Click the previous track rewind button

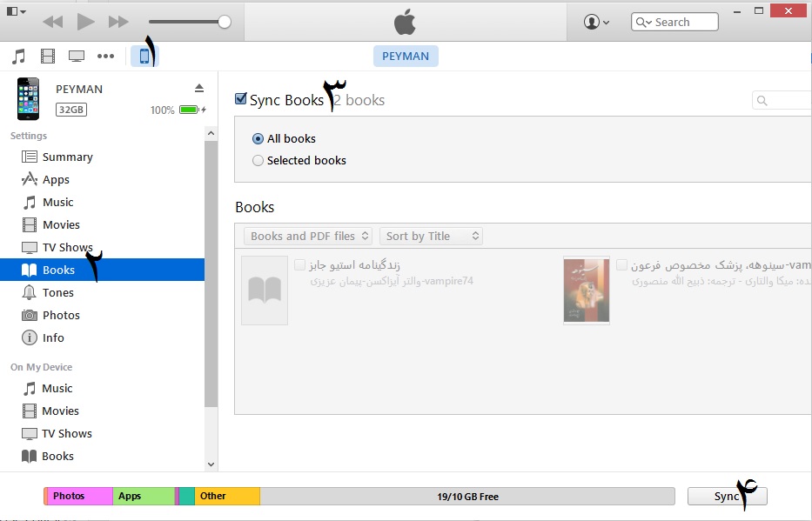tap(52, 22)
